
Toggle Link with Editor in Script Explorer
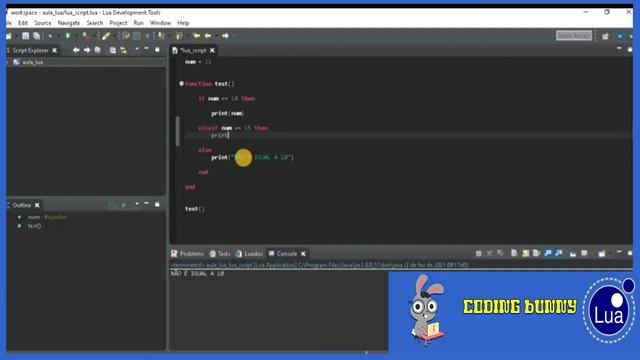tap(123, 50)
